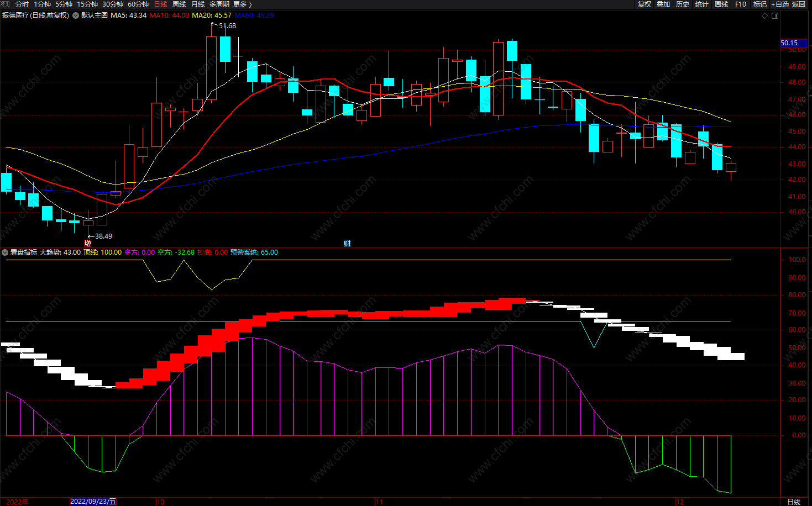Expand the 更多 more periods menu
This screenshot has height=506, width=812.
(243, 4)
